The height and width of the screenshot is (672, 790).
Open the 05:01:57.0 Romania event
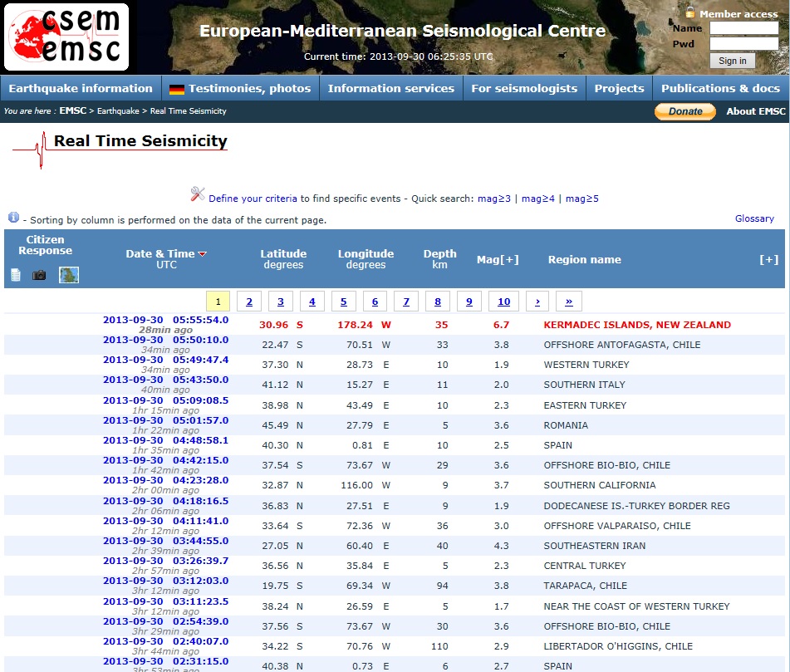[x=166, y=420]
